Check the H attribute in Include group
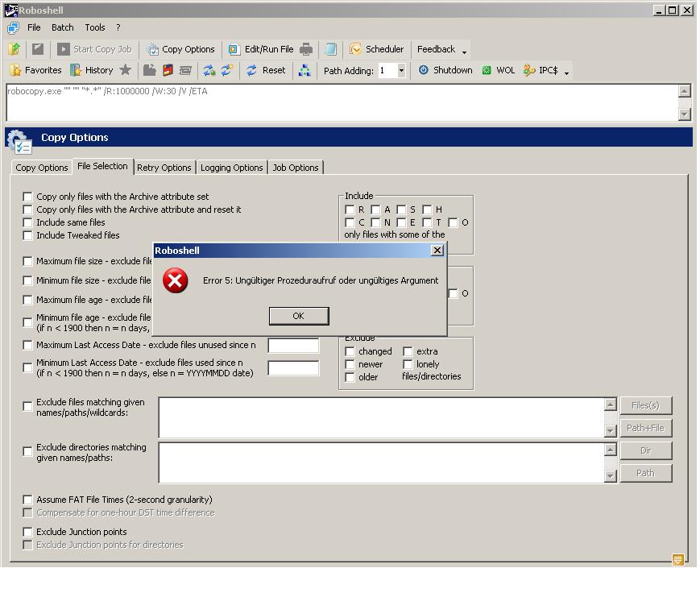This screenshot has height=589, width=700. [x=427, y=209]
